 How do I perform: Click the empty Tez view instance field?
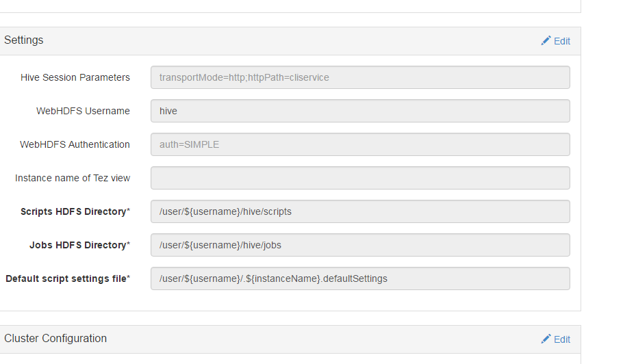(x=360, y=178)
